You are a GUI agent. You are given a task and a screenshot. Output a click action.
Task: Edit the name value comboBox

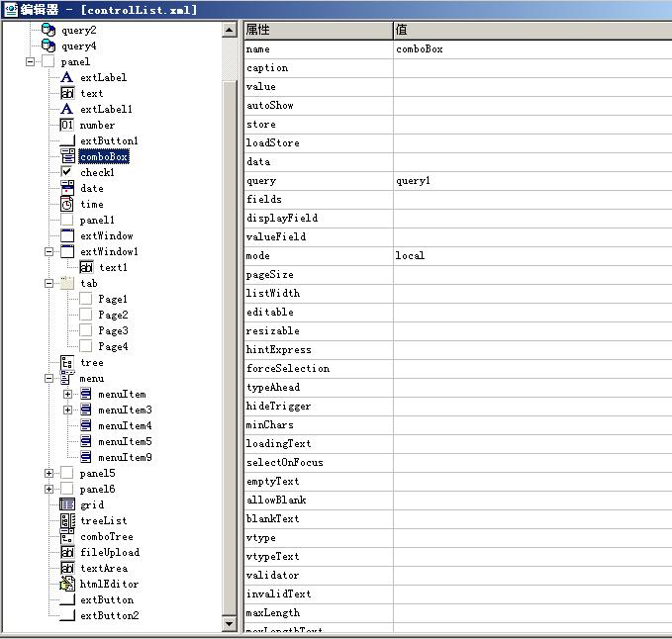532,49
